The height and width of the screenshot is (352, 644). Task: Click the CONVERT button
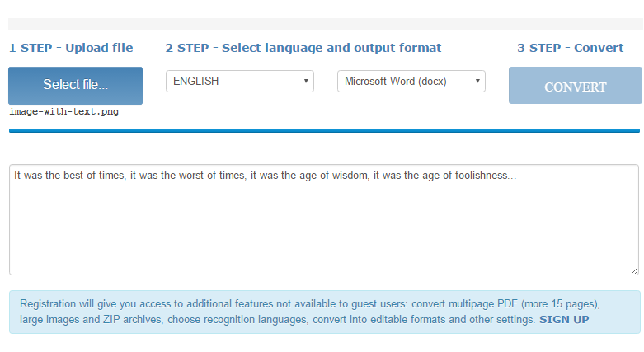pyautogui.click(x=575, y=86)
